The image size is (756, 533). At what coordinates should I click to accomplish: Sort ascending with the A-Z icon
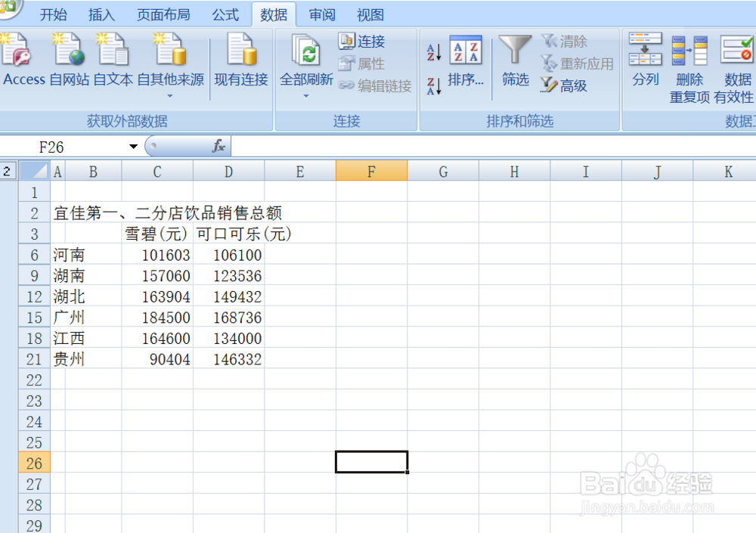(432, 50)
